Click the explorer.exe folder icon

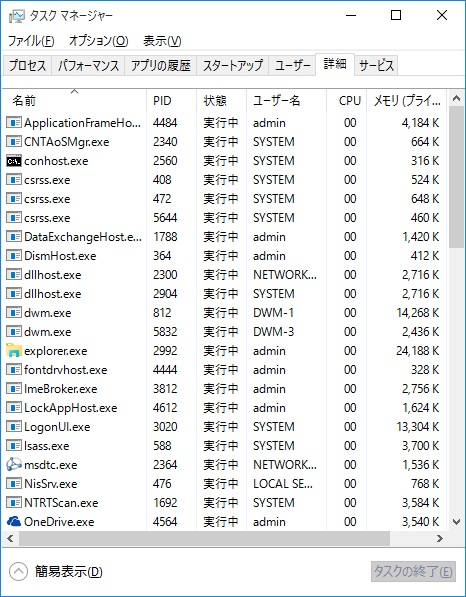[14, 351]
